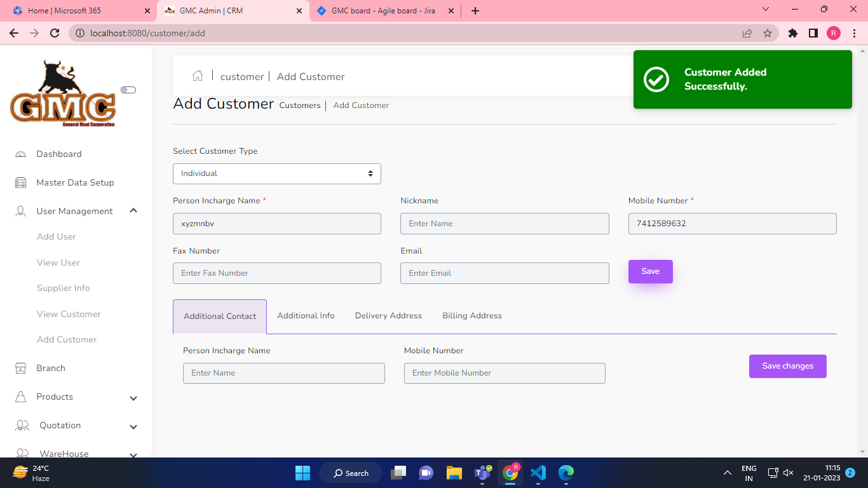Toggle the sidebar switch near logo
868x488 pixels.
pyautogui.click(x=128, y=90)
